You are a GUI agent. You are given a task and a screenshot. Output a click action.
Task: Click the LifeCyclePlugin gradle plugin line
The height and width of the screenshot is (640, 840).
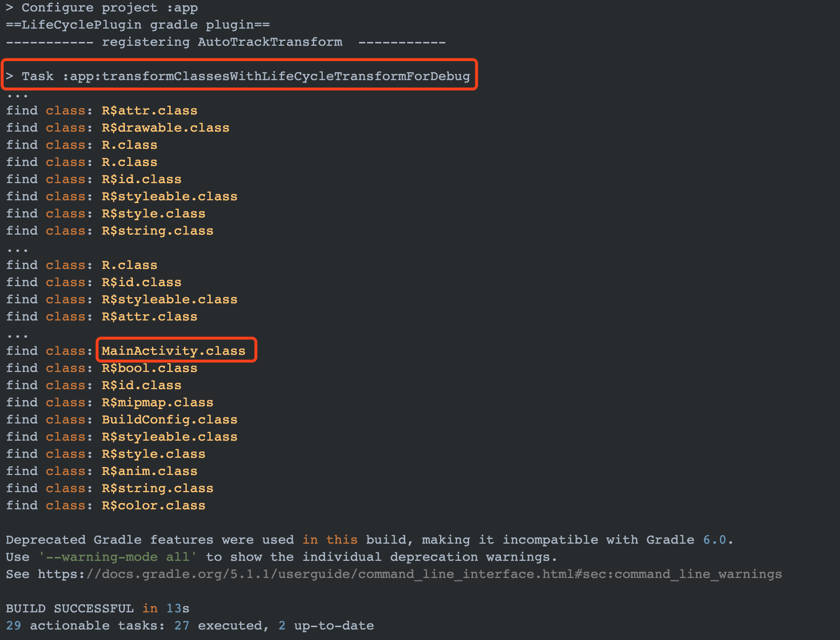click(x=138, y=25)
